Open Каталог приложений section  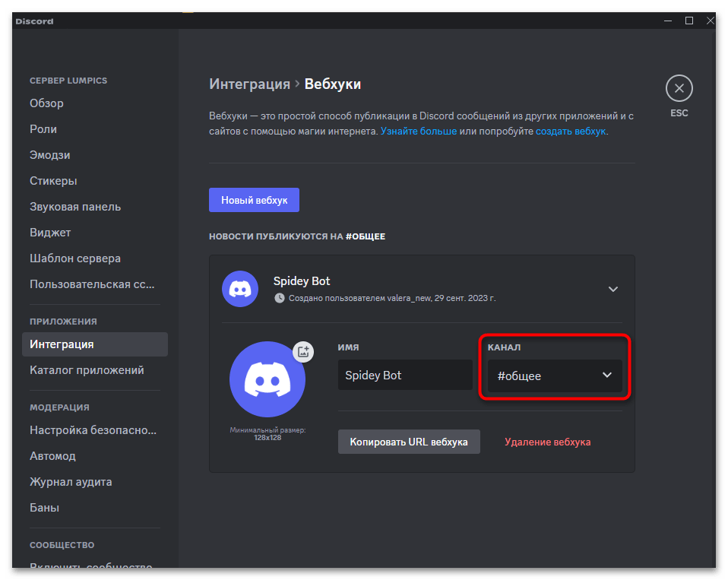tap(95, 370)
